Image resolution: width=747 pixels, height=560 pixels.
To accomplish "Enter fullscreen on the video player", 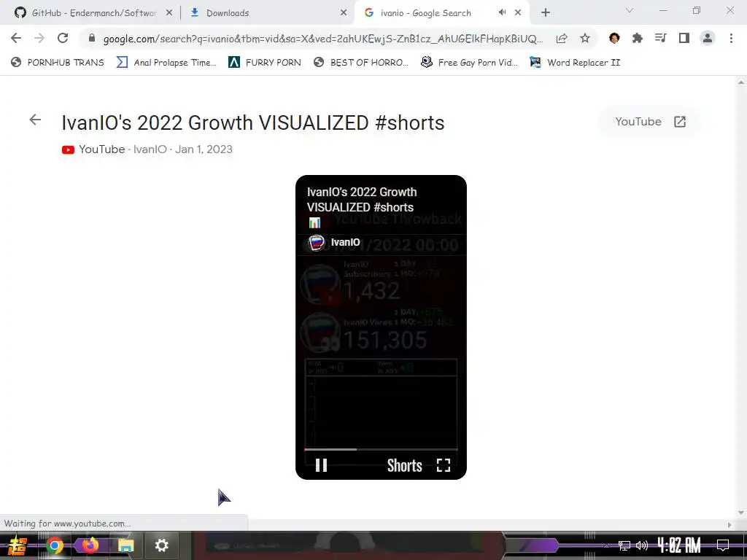I will (x=444, y=465).
